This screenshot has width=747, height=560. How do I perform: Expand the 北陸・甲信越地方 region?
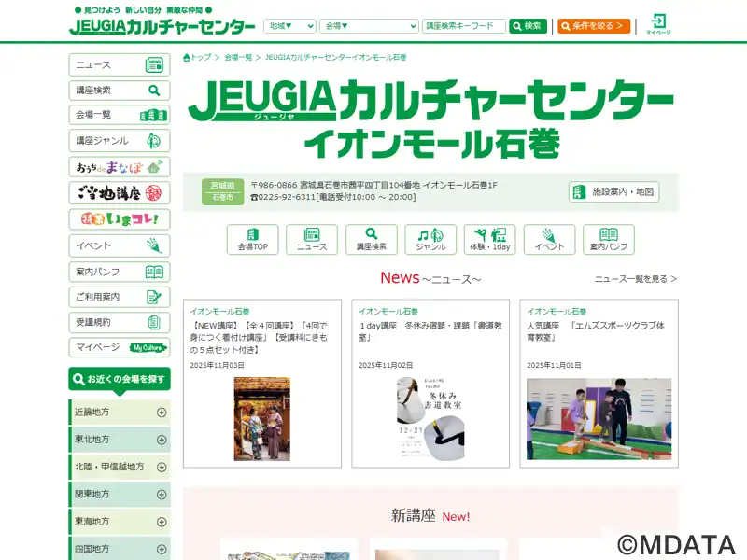point(120,467)
